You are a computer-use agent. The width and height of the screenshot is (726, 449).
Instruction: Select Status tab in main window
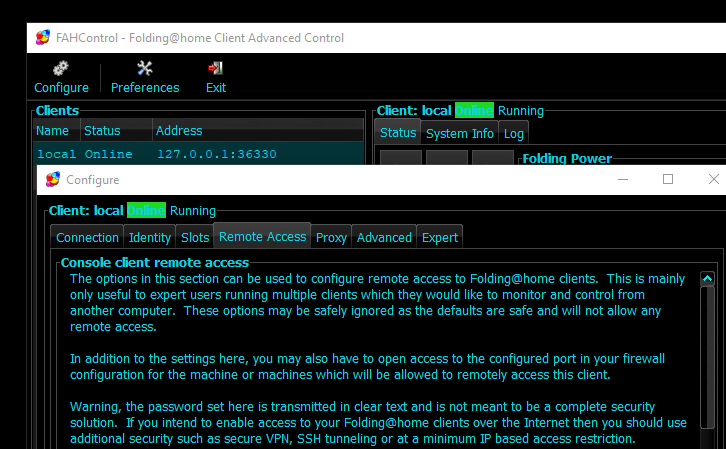pyautogui.click(x=398, y=132)
